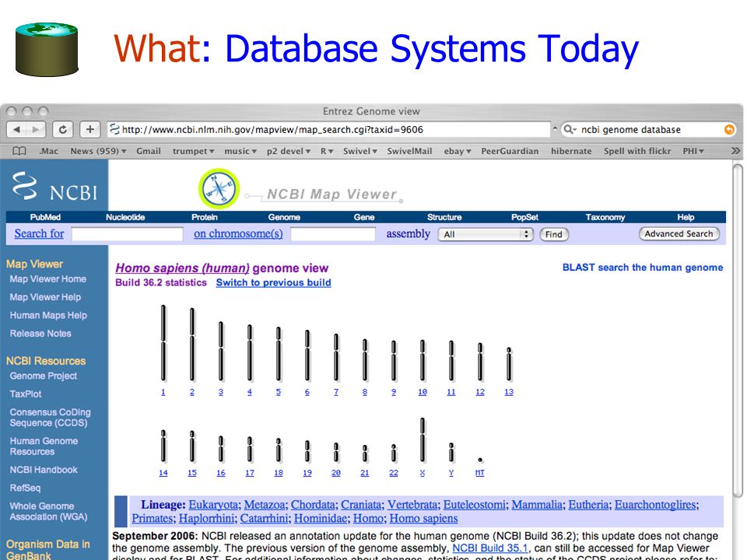
Task: Click the Advanced Search button
Action: pyautogui.click(x=679, y=234)
